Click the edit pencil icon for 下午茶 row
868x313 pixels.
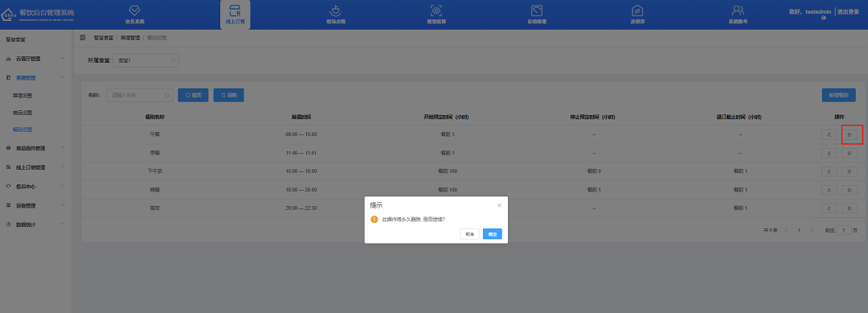coord(829,171)
